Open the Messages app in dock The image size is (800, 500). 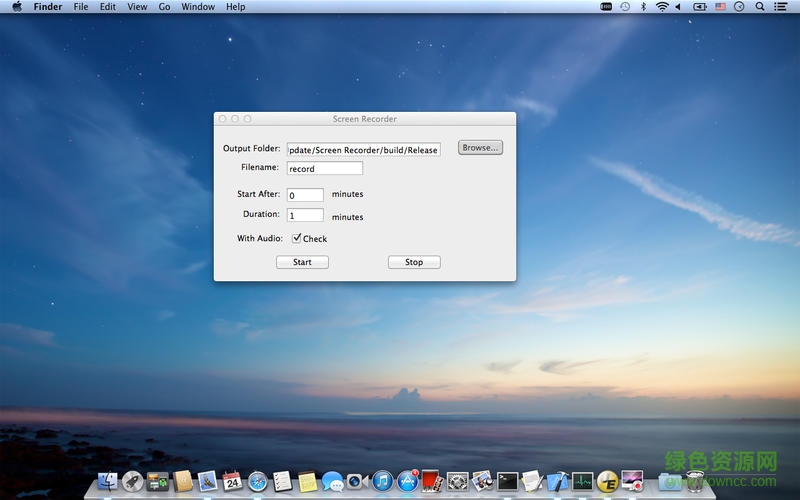(x=333, y=482)
